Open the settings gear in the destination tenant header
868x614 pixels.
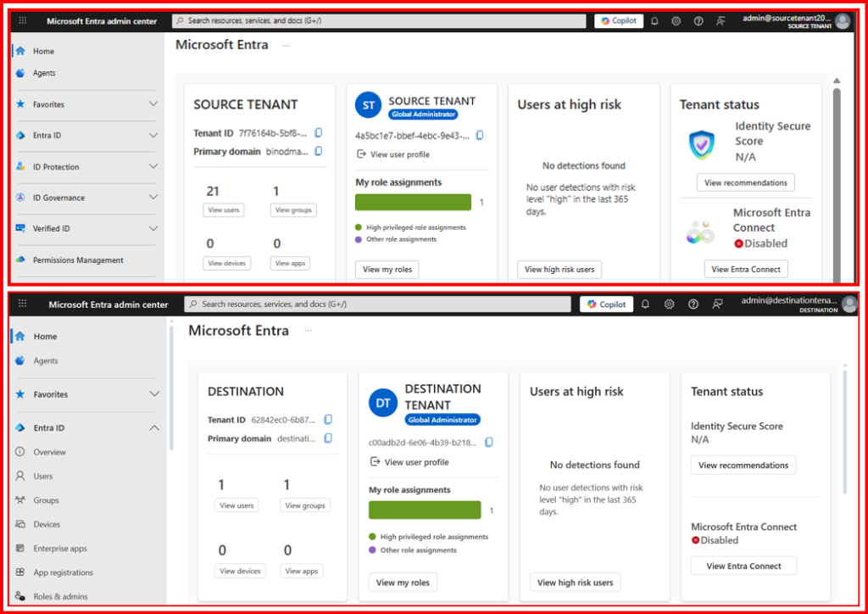(669, 304)
